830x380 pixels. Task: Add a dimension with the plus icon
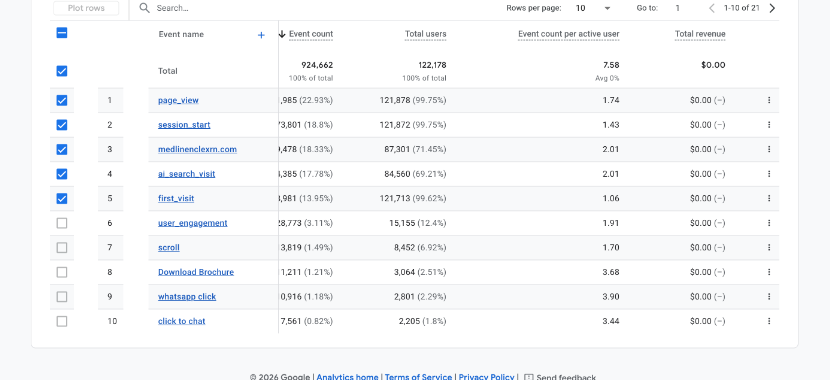(x=261, y=35)
